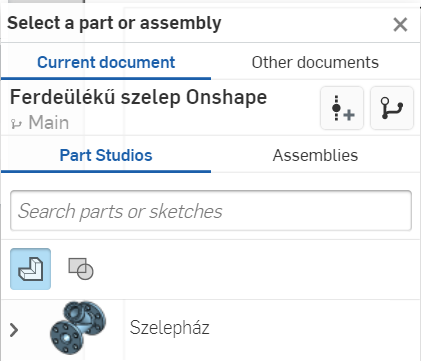Select the Part Studios tab
Image resolution: width=421 pixels, height=361 pixels.
[x=106, y=155]
